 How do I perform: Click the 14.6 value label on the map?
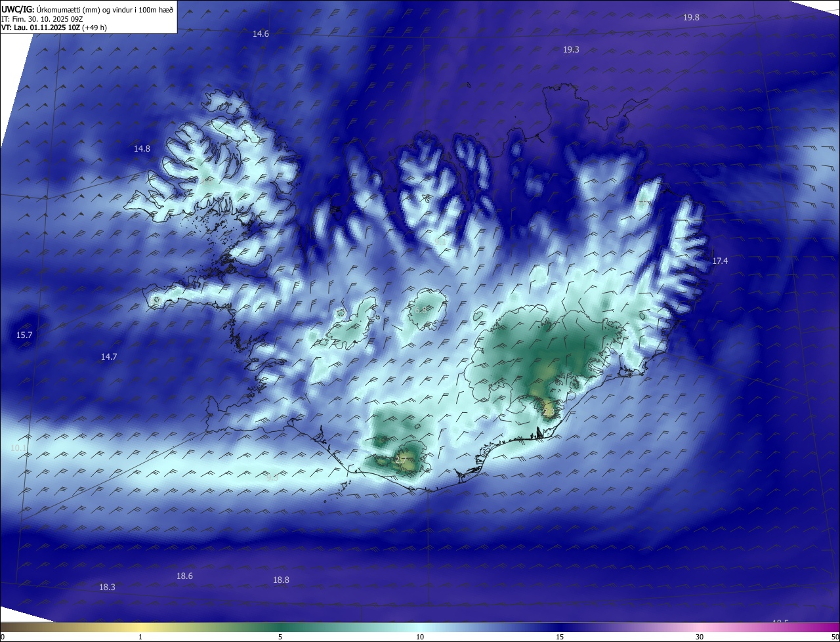(261, 33)
